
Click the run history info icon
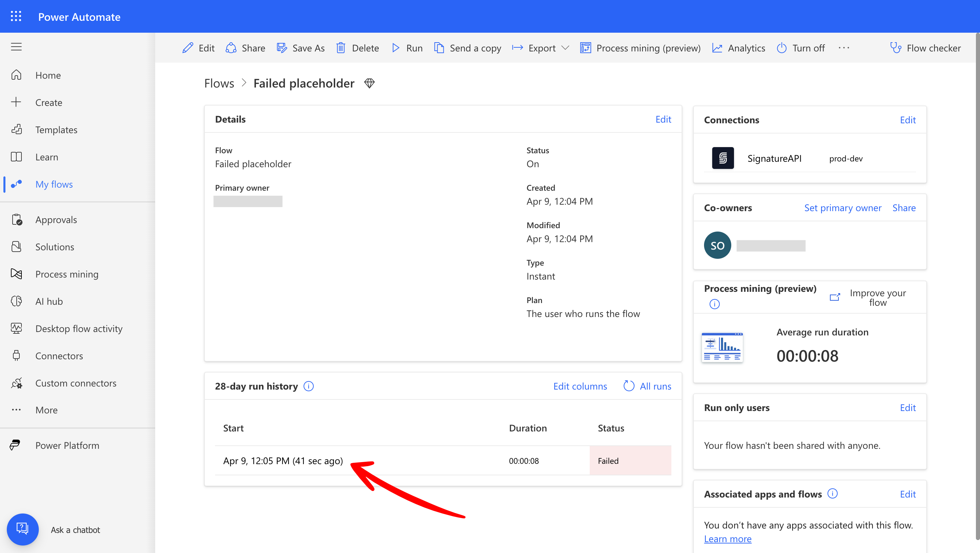[x=309, y=386]
